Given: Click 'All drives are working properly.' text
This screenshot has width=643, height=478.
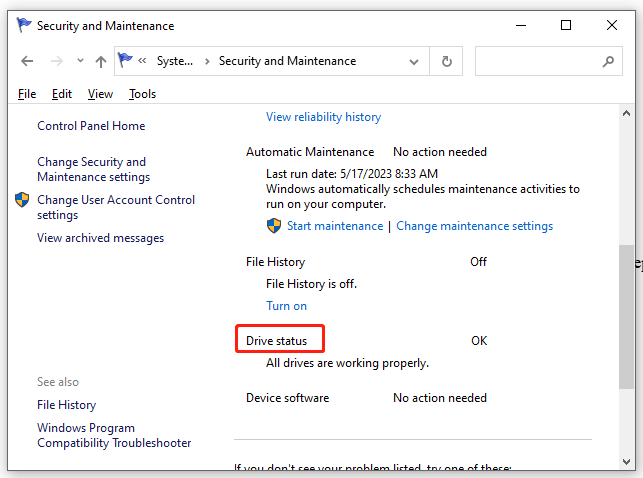Looking at the screenshot, I should [x=347, y=363].
